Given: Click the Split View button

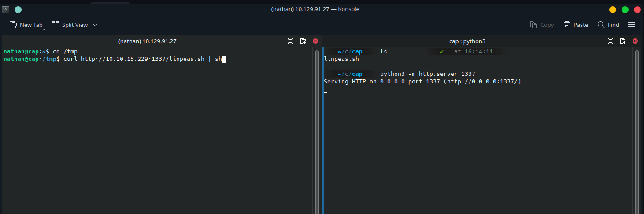Looking at the screenshot, I should (70, 25).
